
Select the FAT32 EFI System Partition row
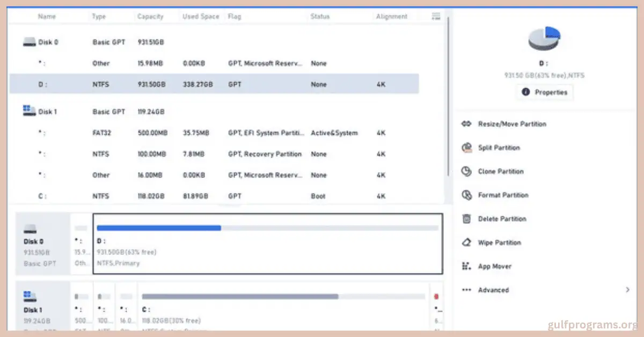click(215, 133)
